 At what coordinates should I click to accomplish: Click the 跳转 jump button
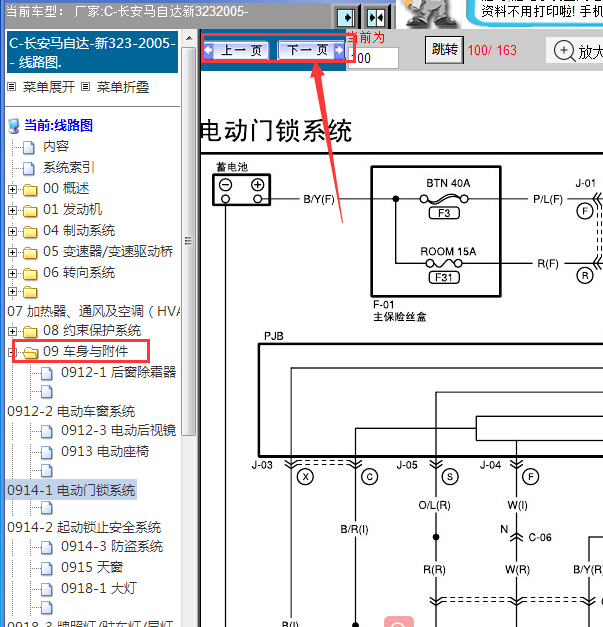444,50
